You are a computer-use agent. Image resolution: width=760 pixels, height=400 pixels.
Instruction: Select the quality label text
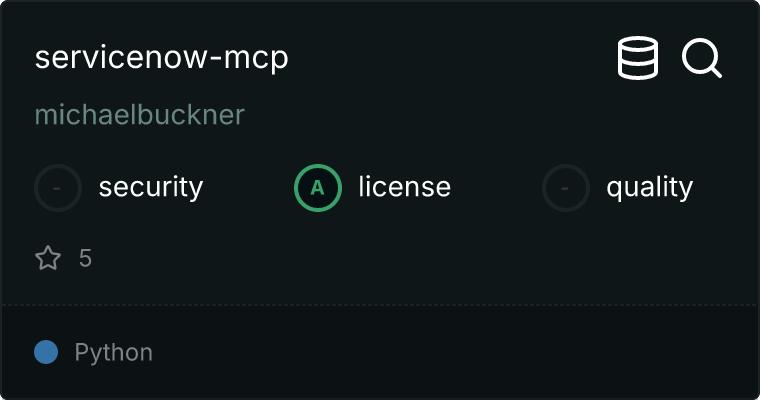(649, 188)
